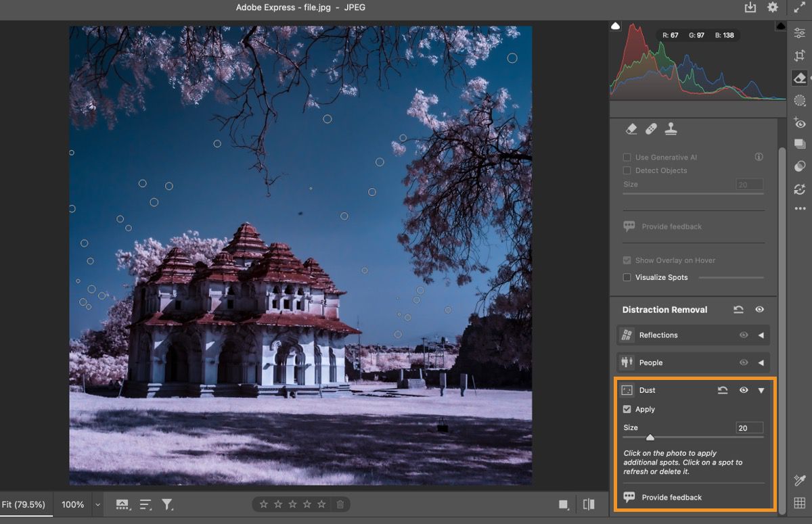Enable the Use Generative AI checkbox
812x524 pixels.
[x=627, y=157]
